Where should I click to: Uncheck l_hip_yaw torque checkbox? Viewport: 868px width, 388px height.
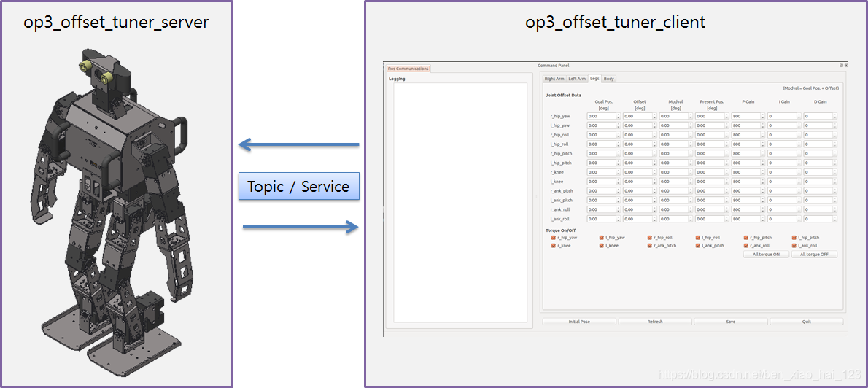click(602, 238)
